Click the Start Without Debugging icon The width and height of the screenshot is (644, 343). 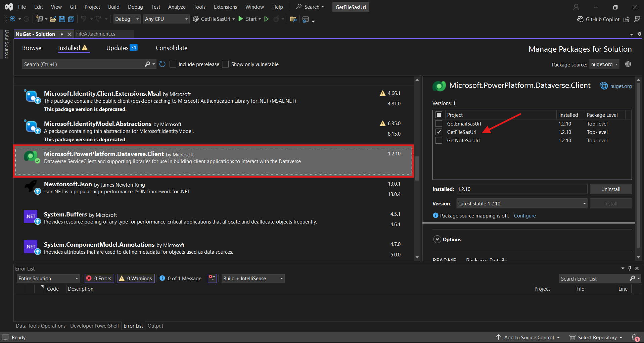point(267,19)
